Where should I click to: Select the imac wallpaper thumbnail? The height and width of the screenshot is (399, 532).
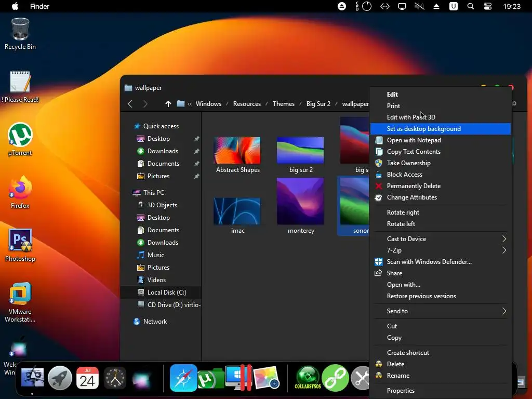click(237, 216)
